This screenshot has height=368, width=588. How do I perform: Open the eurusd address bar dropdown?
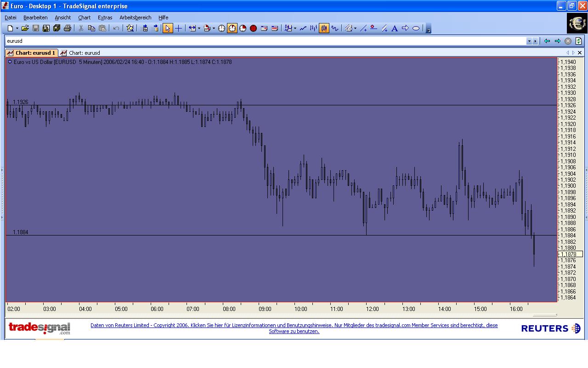click(529, 41)
